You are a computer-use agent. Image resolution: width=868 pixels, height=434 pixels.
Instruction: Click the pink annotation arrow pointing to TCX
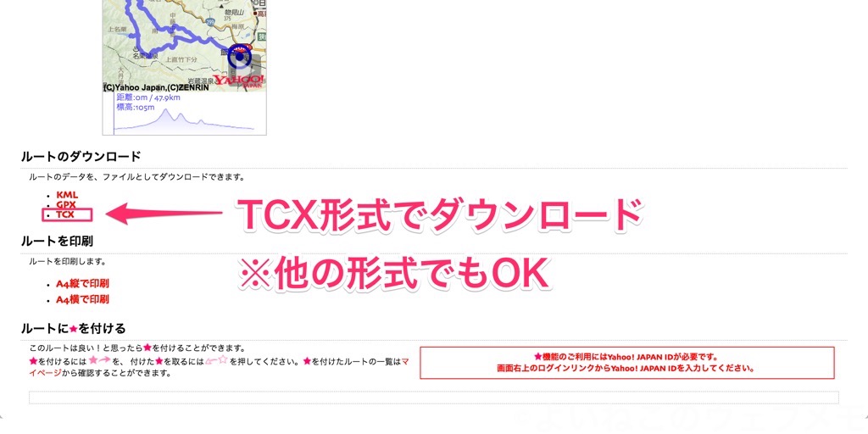(164, 214)
